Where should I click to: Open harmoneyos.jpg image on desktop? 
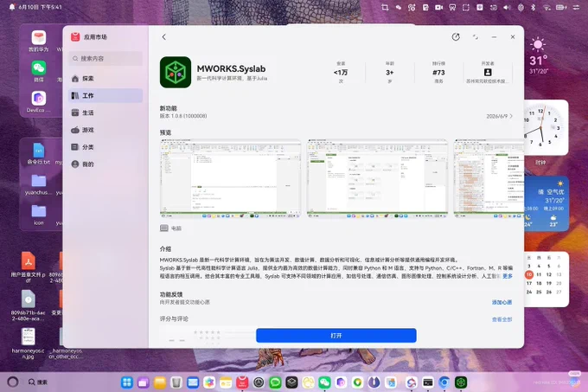(x=29, y=344)
